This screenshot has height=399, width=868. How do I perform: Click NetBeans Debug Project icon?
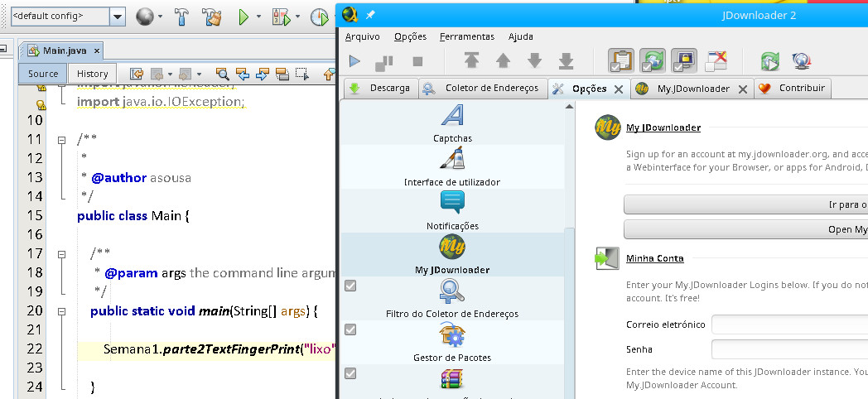click(x=282, y=17)
